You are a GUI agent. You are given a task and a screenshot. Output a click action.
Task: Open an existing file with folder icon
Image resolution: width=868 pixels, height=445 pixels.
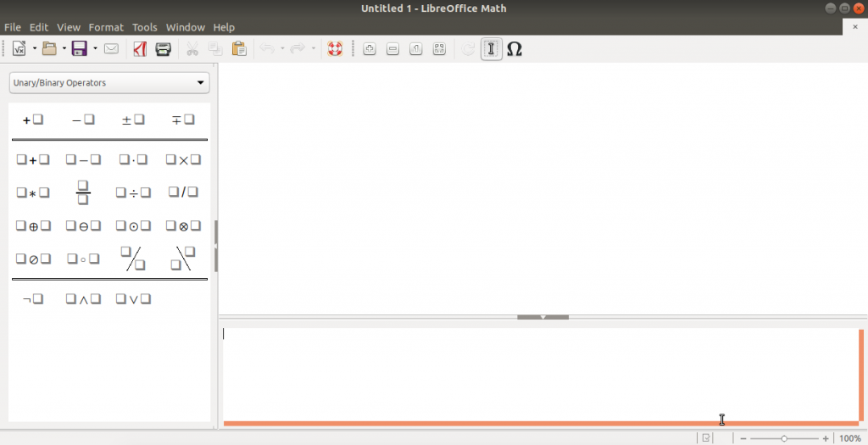tap(49, 48)
